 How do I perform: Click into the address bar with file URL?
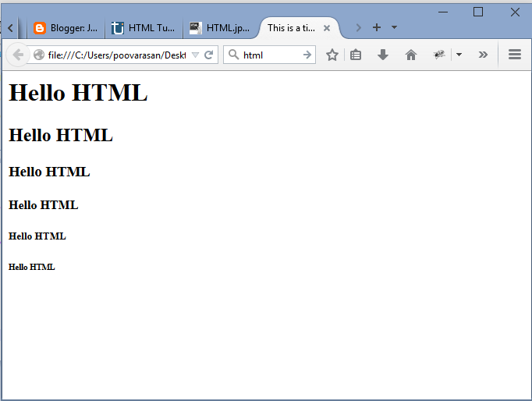117,55
